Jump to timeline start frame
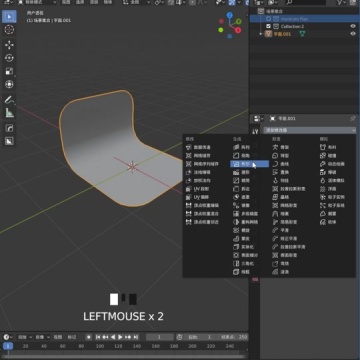This screenshot has height=360, width=360. point(98,337)
